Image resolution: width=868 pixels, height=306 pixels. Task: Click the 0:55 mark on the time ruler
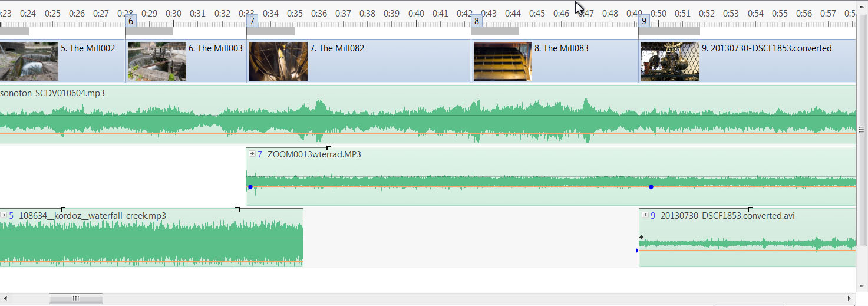click(780, 13)
